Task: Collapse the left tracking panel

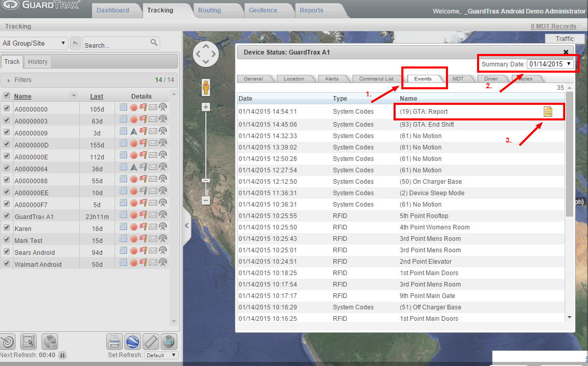Action: pyautogui.click(x=187, y=226)
